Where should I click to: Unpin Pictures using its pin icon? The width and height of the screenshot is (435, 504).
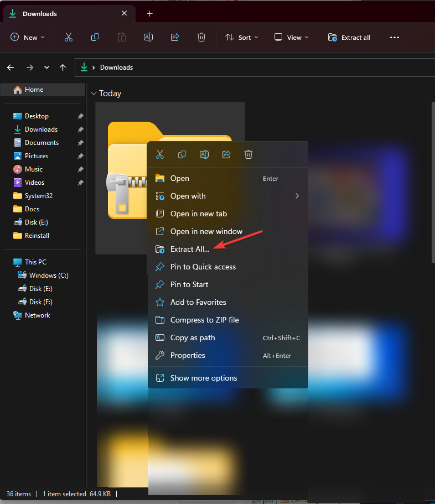[80, 156]
